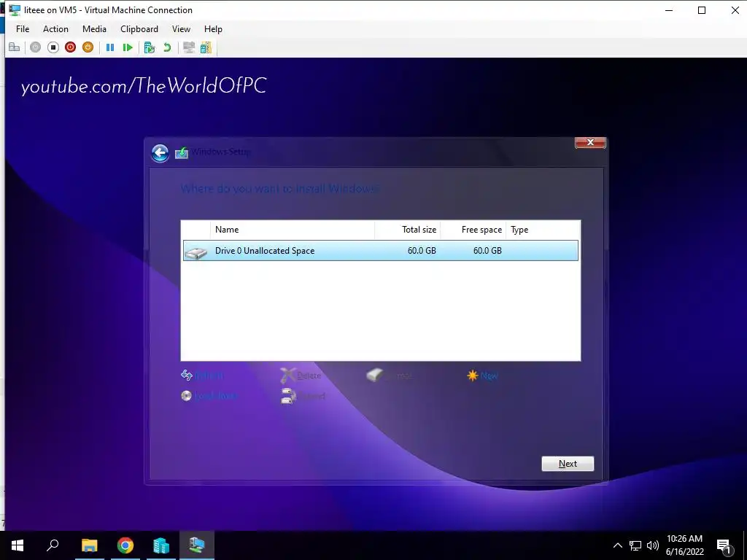
Task: Click the Total size column header
Action: [x=407, y=230]
